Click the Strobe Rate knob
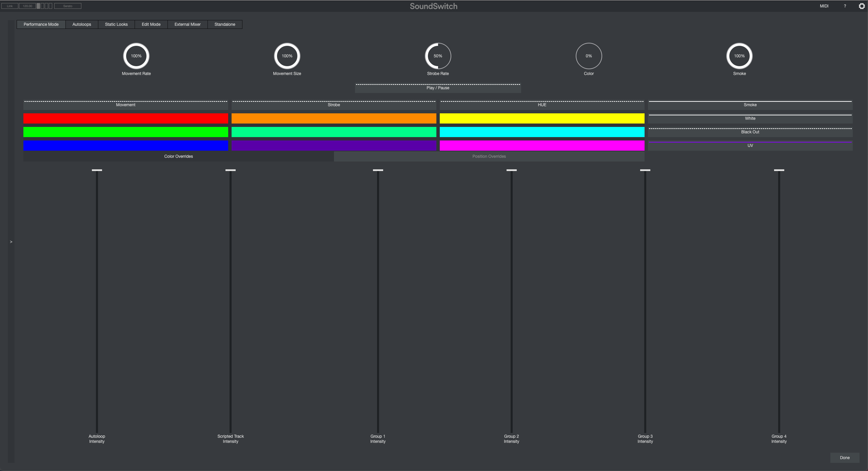This screenshot has height=471, width=868. tap(438, 56)
